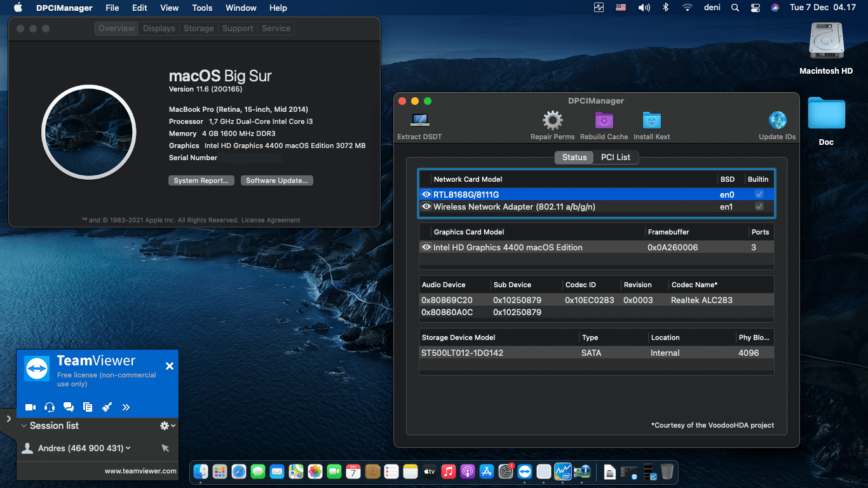Open the session list gear dropdown
Screen dimensions: 868x488
tap(168, 426)
